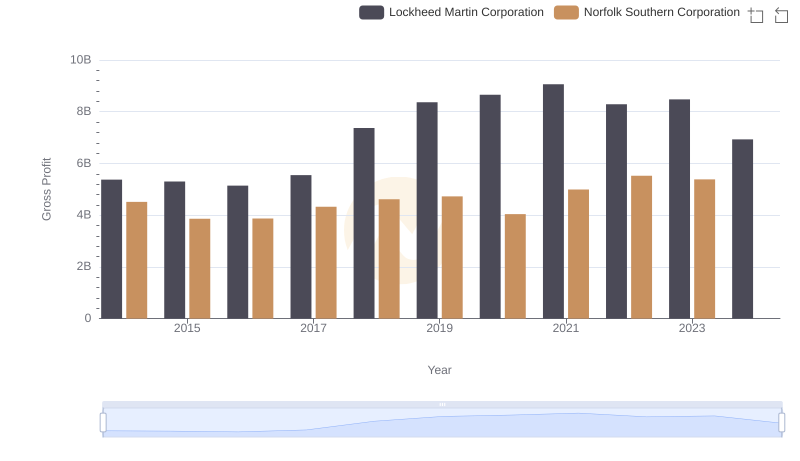Click the zoom-select box icon with plus
800x461 pixels.
click(x=756, y=15)
